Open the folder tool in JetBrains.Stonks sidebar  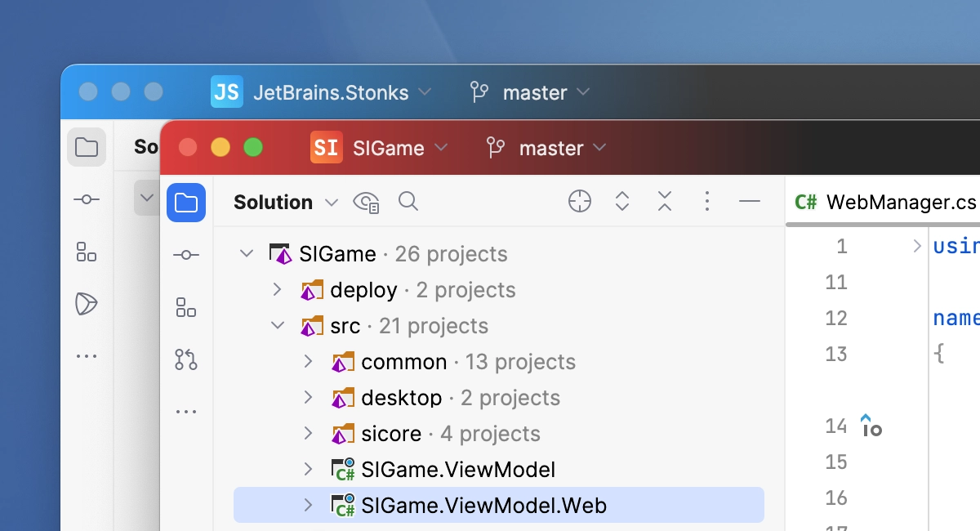87,147
